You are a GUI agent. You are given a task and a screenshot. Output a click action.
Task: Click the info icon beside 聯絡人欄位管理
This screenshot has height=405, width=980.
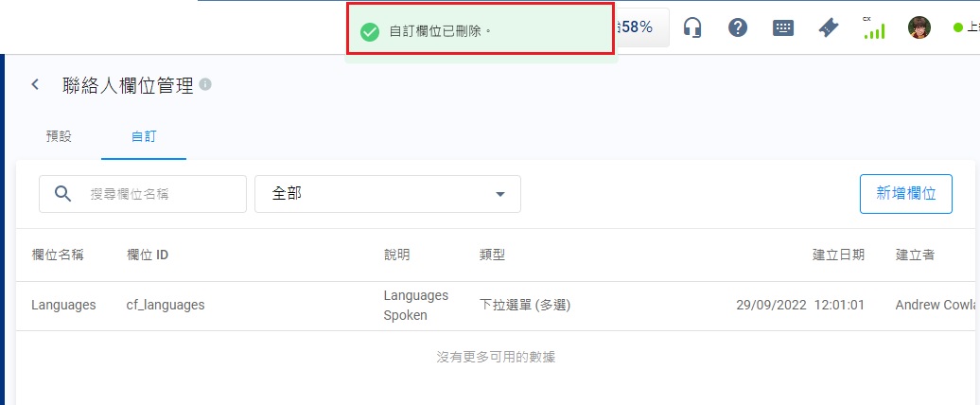click(205, 84)
